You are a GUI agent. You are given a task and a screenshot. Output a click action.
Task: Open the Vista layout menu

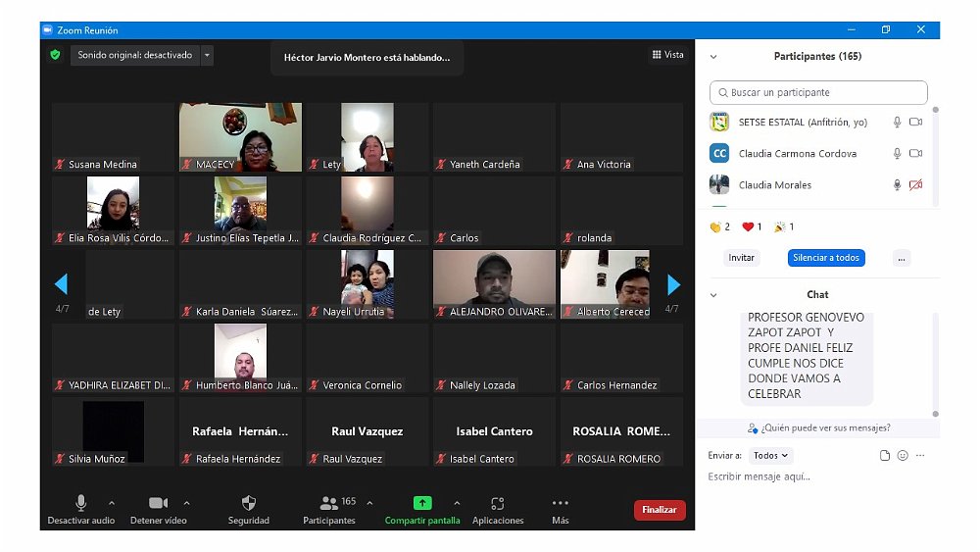pos(668,55)
